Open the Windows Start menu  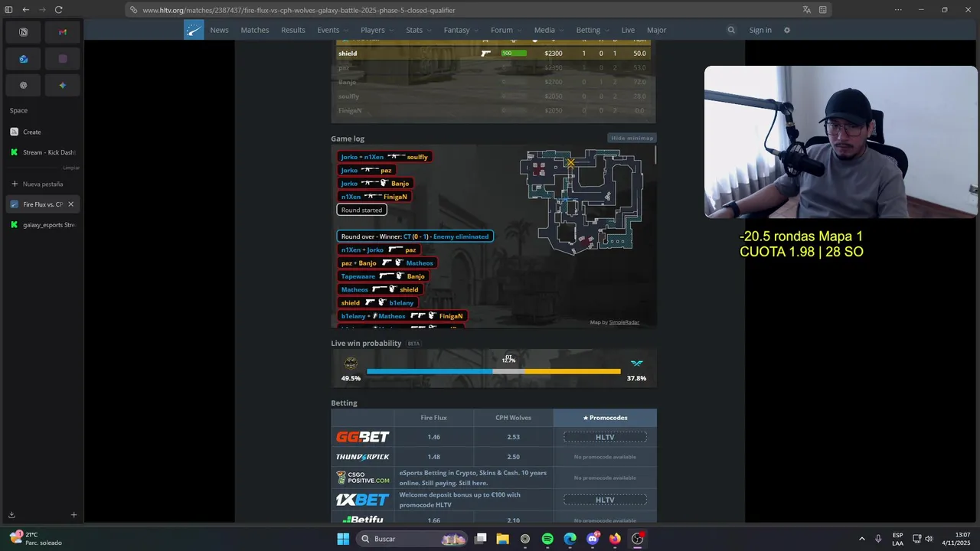343,539
